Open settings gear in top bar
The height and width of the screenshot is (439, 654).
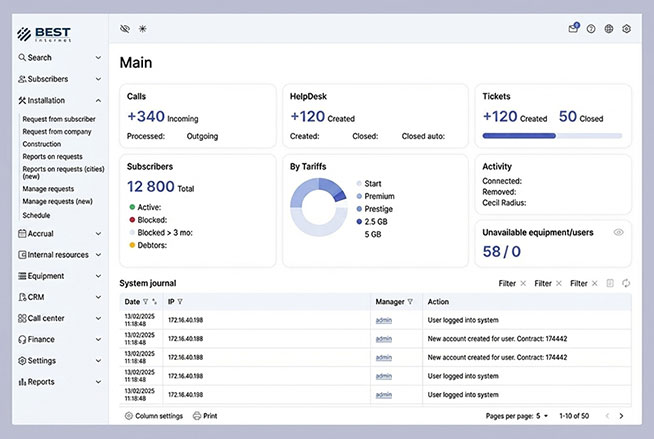(626, 29)
